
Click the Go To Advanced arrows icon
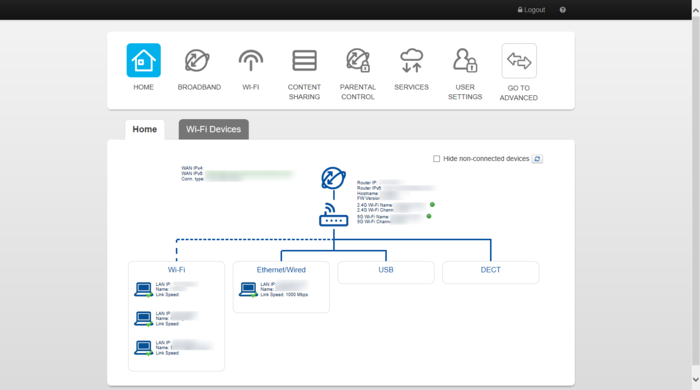[519, 61]
